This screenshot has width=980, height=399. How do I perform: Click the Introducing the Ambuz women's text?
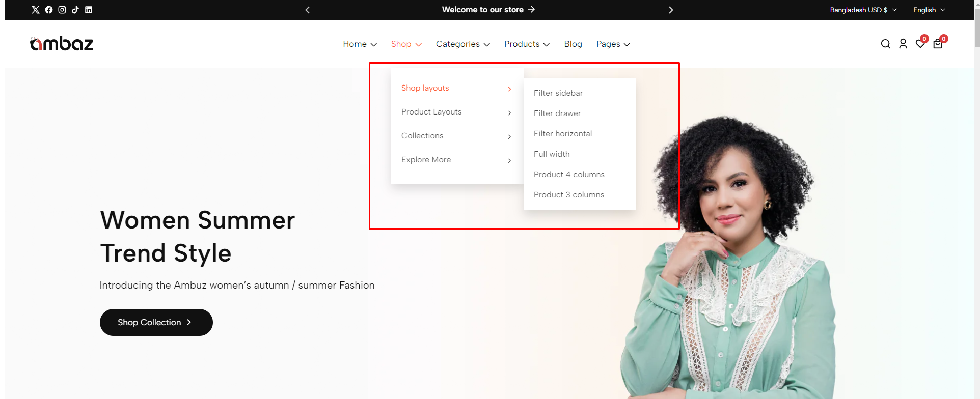click(237, 286)
